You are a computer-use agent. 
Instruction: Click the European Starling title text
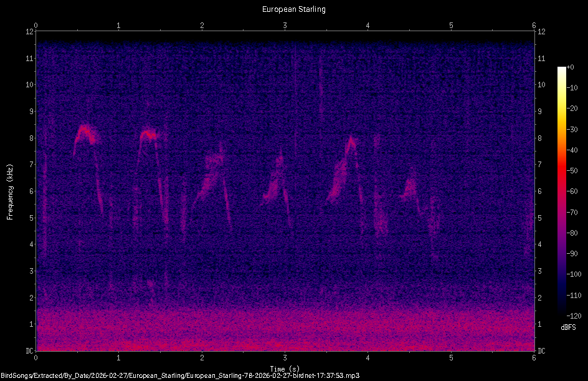point(293,9)
